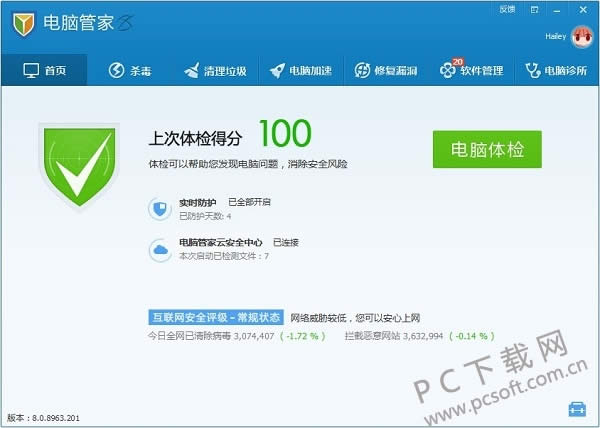The width and height of the screenshot is (600, 428).
Task: Click the ( -1.72 % ) percentage
Action: pos(303,336)
